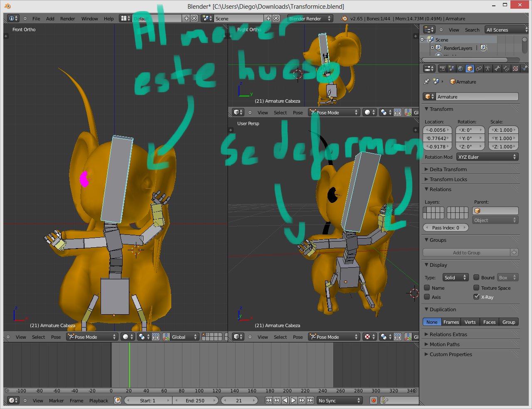Open Armature data stick-figure tab
The image size is (532, 409).
tap(488, 69)
